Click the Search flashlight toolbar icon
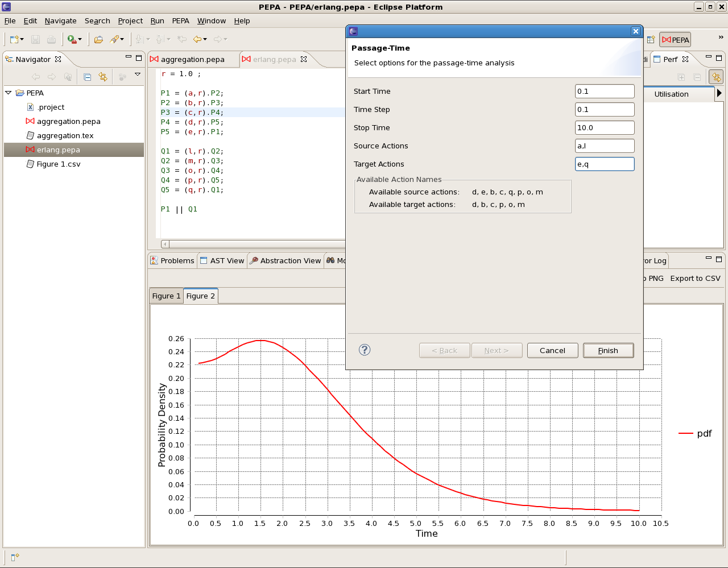 point(114,39)
